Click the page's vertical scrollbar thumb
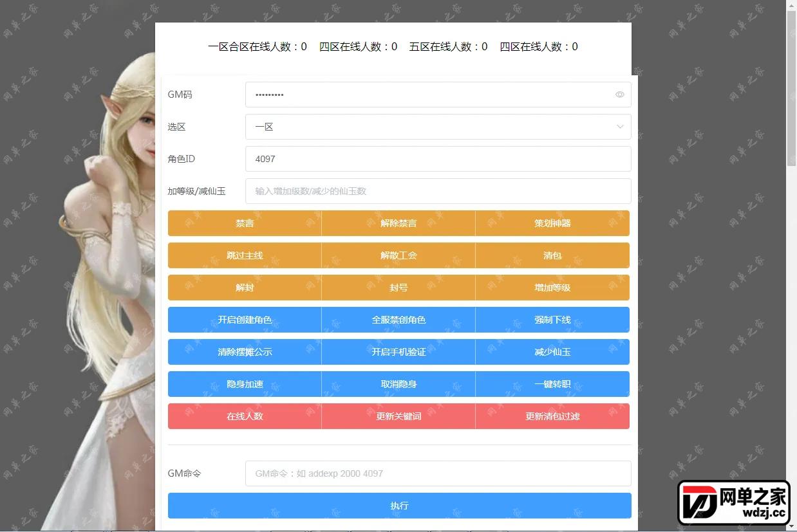This screenshot has height=532, width=797. (x=791, y=87)
